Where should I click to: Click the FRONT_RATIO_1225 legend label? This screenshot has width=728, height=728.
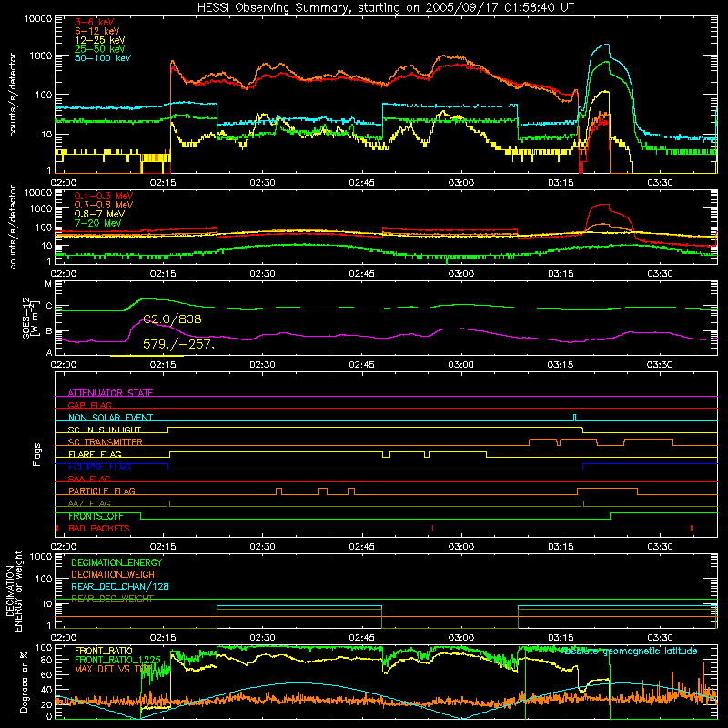tap(118, 660)
